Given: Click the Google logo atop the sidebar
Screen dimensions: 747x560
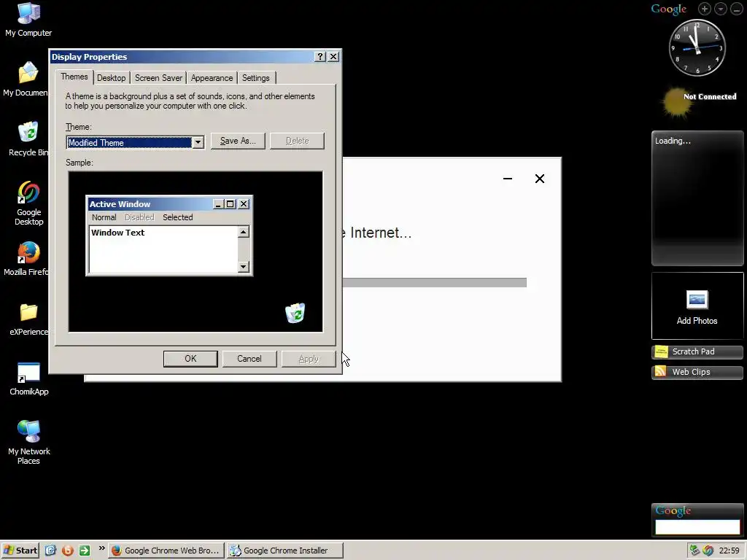Looking at the screenshot, I should tap(668, 9).
